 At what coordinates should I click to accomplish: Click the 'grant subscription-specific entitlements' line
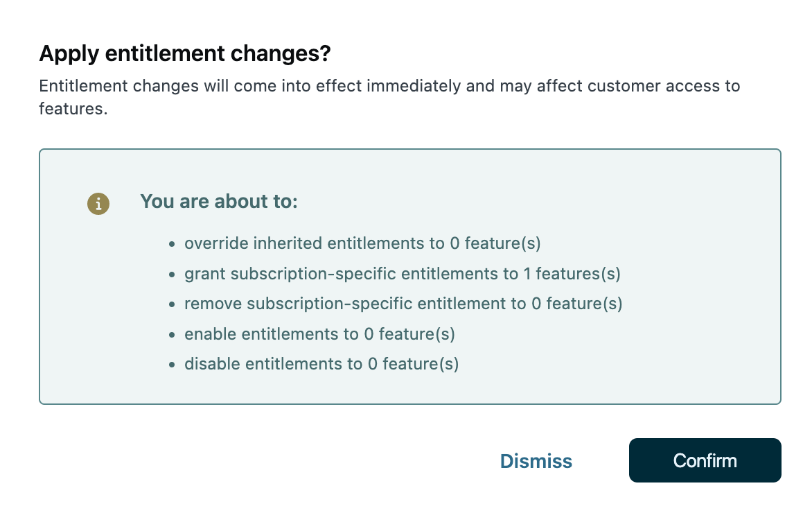tap(402, 274)
